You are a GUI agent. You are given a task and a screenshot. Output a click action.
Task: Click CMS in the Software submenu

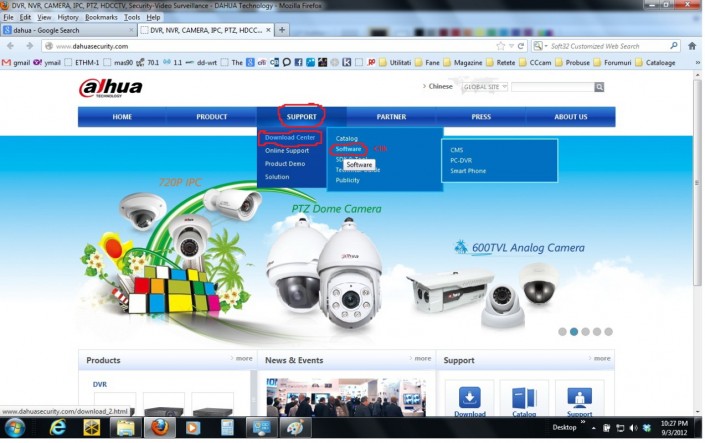pos(457,149)
